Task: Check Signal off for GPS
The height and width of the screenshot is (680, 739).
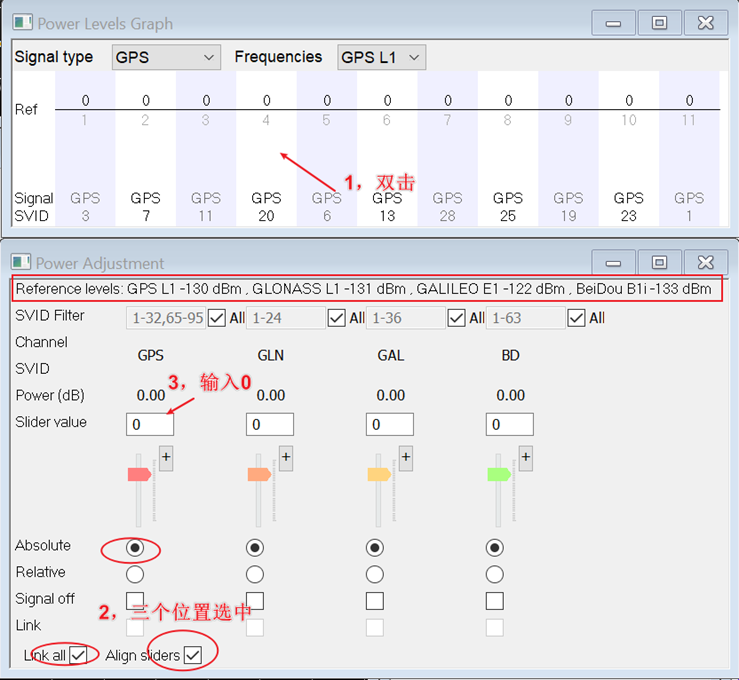Action: pos(135,600)
